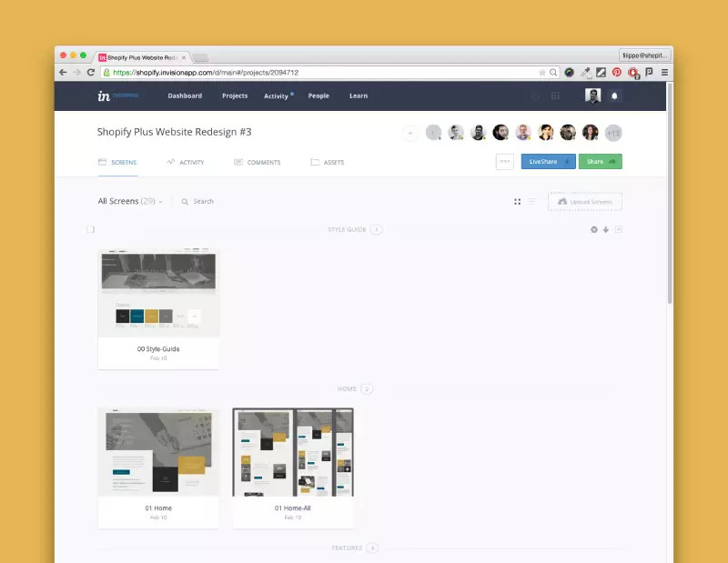Switch to list view of screens

(531, 202)
